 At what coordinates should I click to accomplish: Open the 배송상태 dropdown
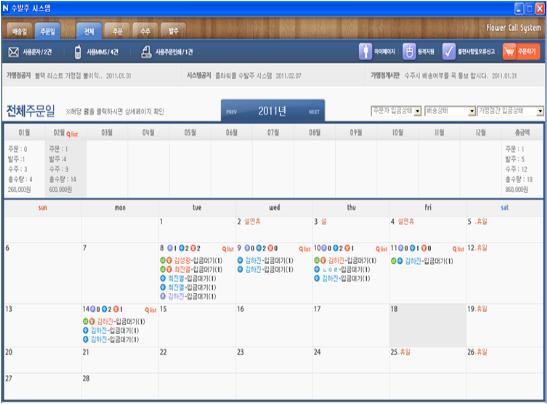point(450,111)
